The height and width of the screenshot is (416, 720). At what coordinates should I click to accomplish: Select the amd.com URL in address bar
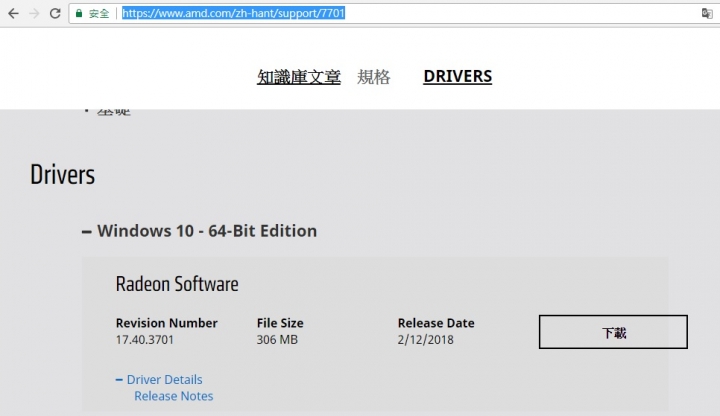[233, 13]
